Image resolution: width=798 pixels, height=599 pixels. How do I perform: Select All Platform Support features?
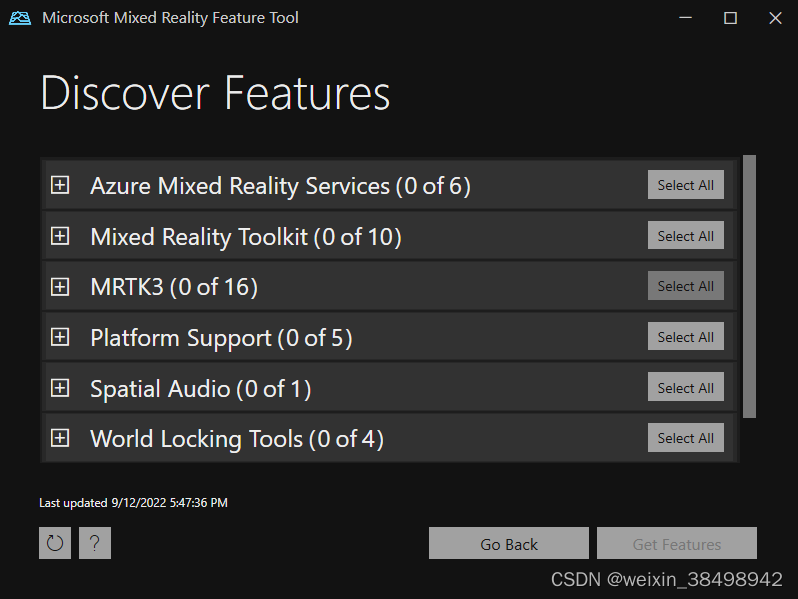(686, 336)
